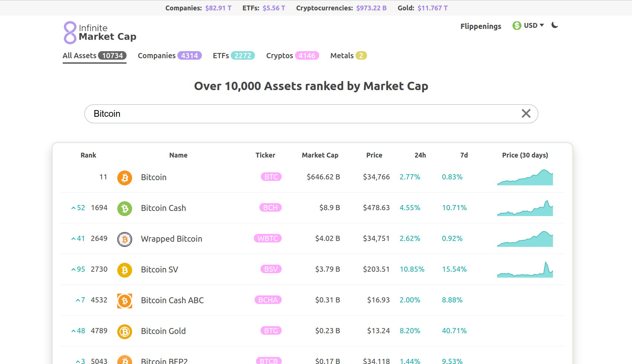
Task: Clear the search with the X icon
Action: coord(526,113)
